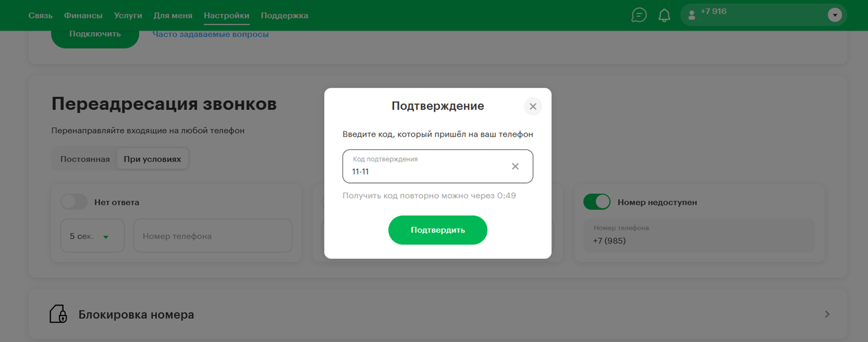Close the Подтверждение dialog with X
The image size is (868, 342).
tap(533, 106)
